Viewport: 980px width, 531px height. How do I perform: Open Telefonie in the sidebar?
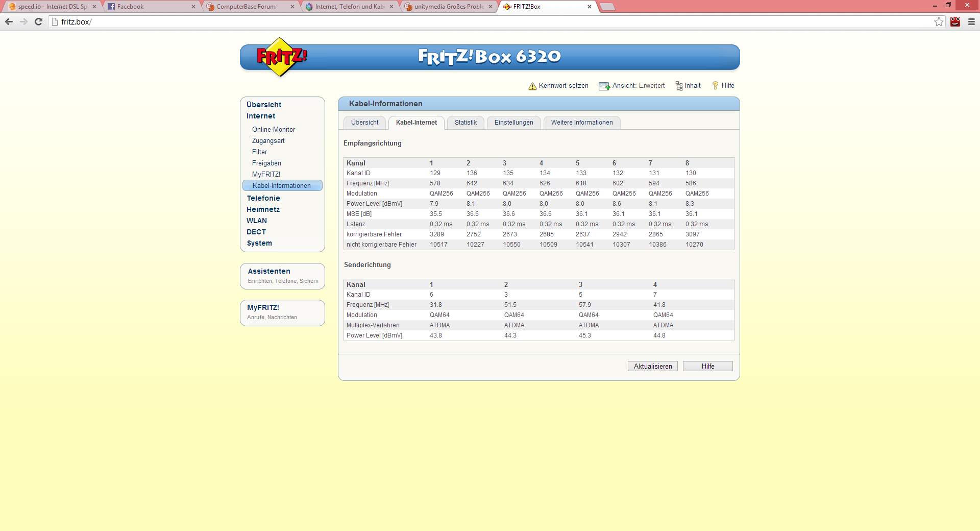pos(263,198)
